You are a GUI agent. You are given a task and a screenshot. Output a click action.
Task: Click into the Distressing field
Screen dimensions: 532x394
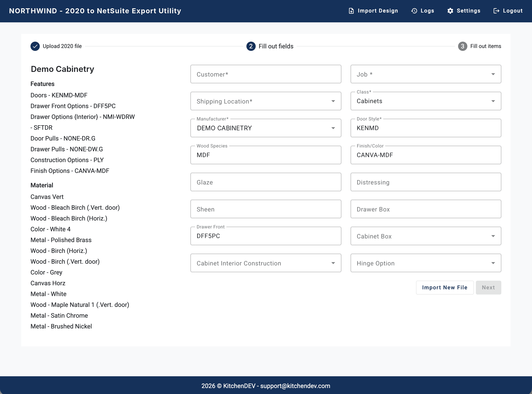tap(426, 182)
